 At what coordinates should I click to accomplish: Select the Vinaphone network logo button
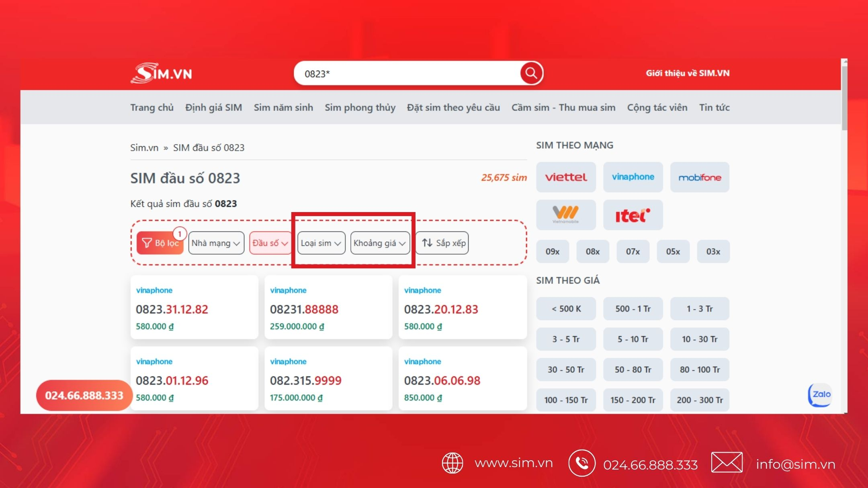click(x=633, y=177)
